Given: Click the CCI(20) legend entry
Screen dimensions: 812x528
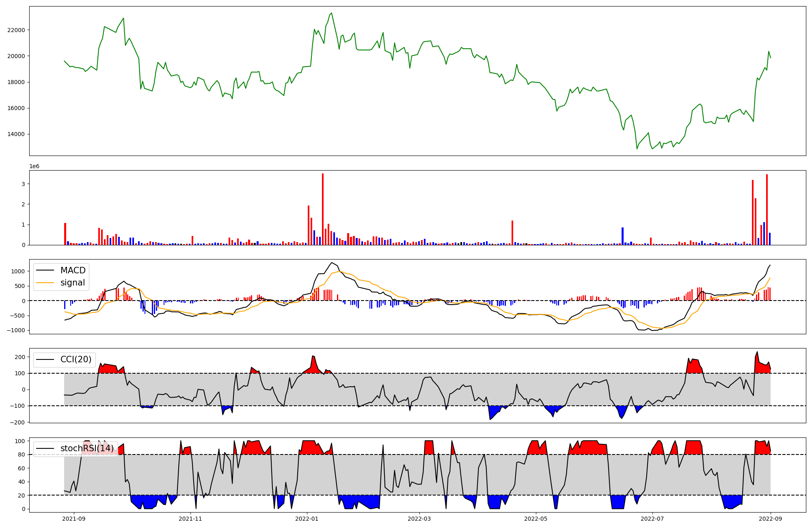Looking at the screenshot, I should tap(76, 359).
